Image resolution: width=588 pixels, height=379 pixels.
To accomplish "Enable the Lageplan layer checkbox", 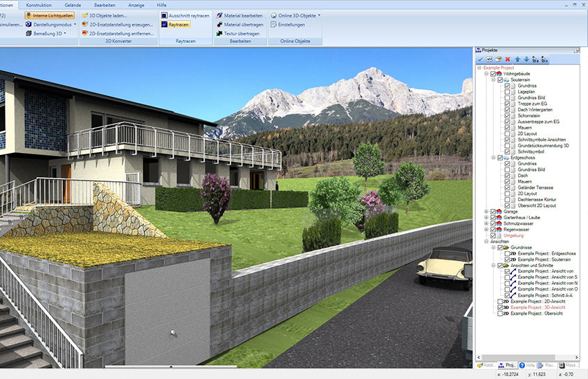I will (507, 91).
